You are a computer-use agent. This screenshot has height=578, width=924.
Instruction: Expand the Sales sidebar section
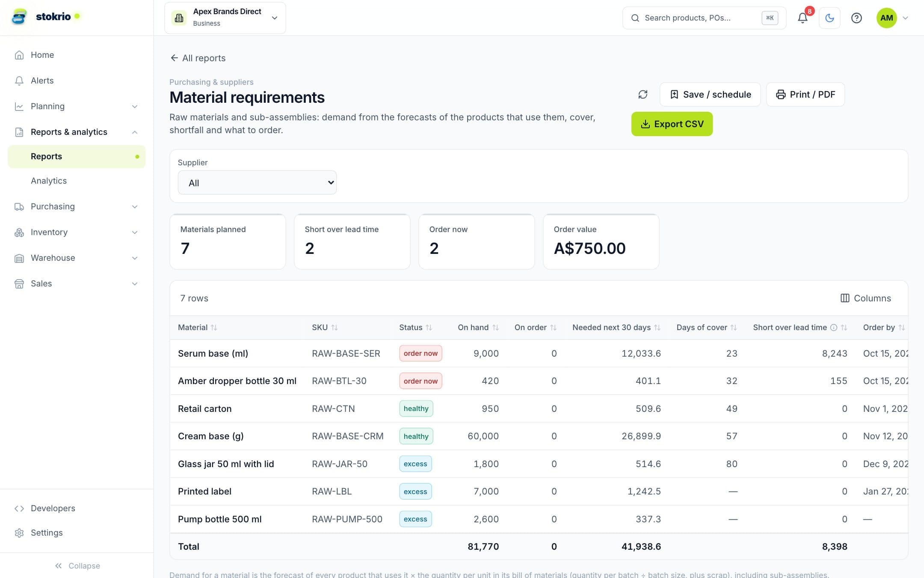click(x=135, y=283)
